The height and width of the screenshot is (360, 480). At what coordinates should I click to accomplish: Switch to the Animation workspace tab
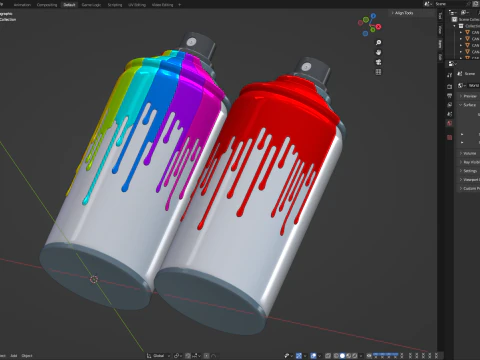[22, 5]
